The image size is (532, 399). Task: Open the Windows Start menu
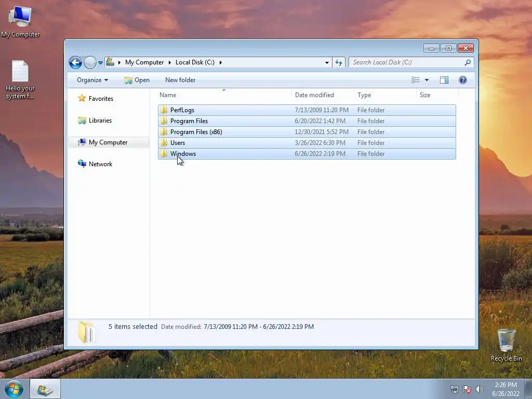(14, 389)
